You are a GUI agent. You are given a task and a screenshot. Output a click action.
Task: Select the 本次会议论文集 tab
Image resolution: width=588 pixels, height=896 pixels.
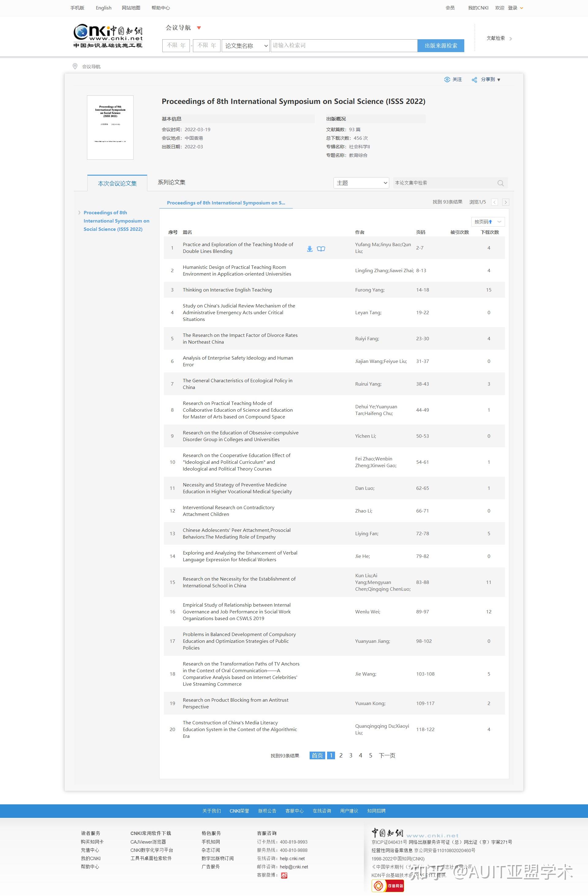point(117,183)
